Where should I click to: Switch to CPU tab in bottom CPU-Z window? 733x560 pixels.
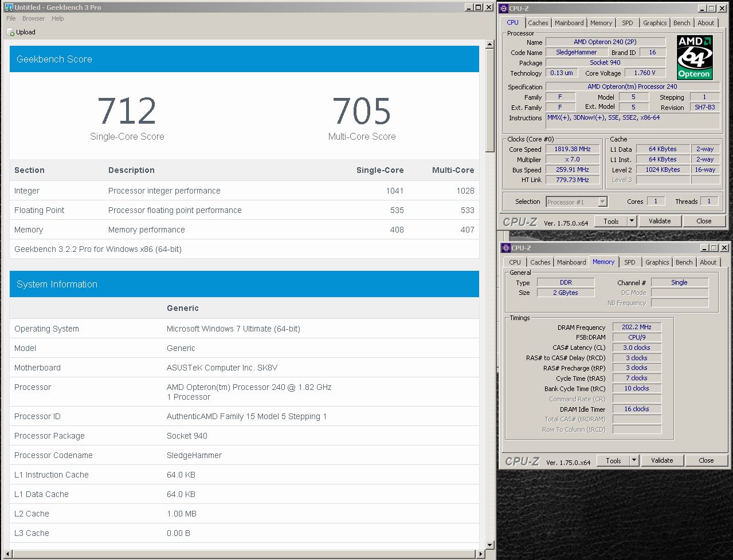point(515,263)
